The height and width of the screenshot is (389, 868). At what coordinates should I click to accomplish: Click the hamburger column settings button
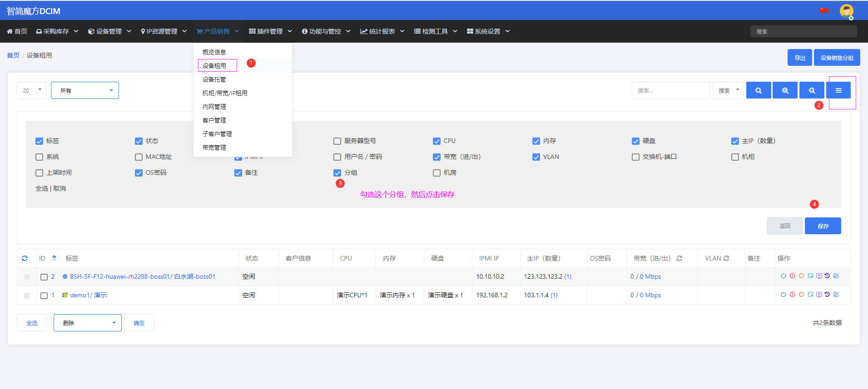point(838,90)
